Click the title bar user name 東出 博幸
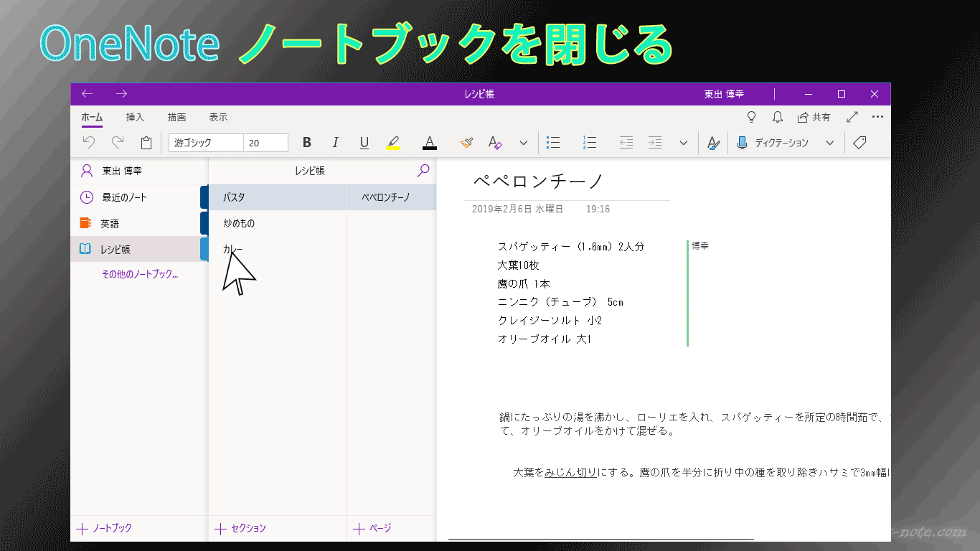This screenshot has height=551, width=980. [724, 94]
